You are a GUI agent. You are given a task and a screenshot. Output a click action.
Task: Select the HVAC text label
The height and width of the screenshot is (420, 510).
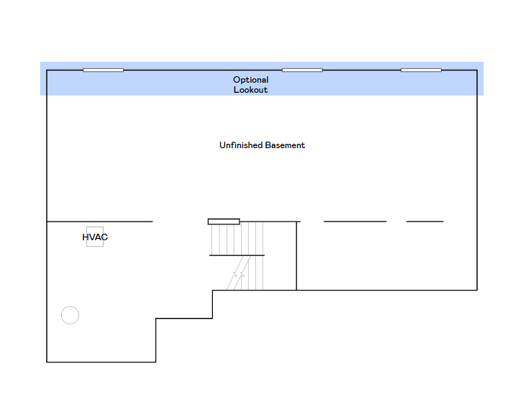tap(95, 237)
